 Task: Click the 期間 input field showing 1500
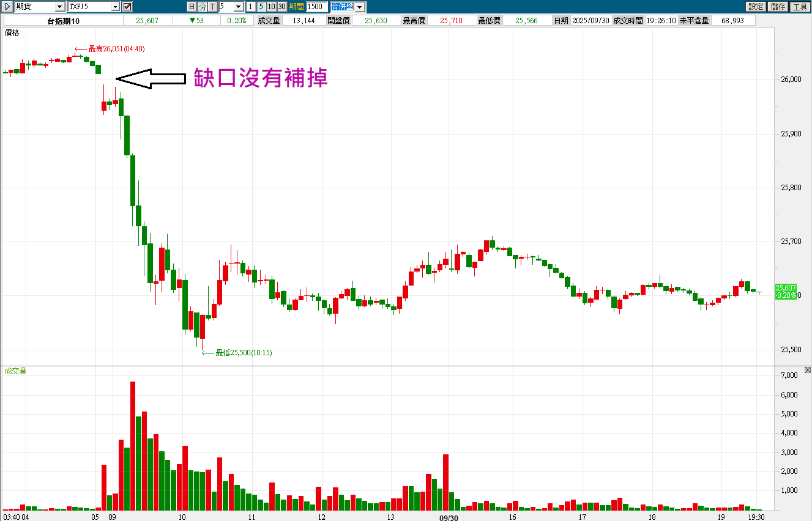316,7
